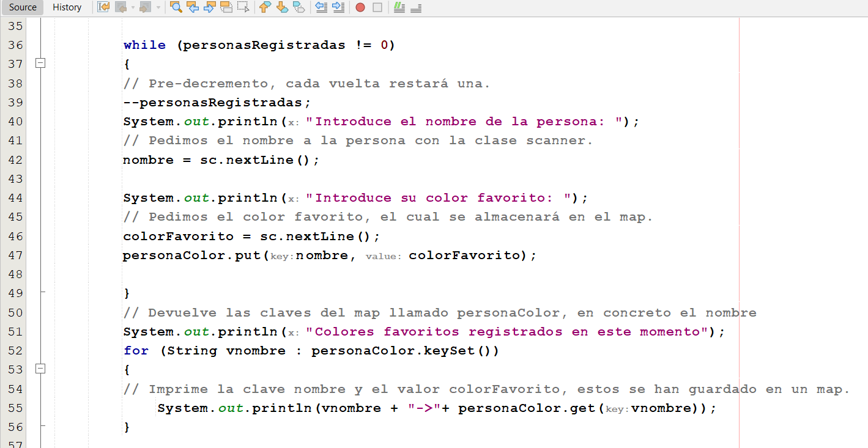Toggle a Bookmark on current line
This screenshot has width=868, height=448.
point(299,7)
